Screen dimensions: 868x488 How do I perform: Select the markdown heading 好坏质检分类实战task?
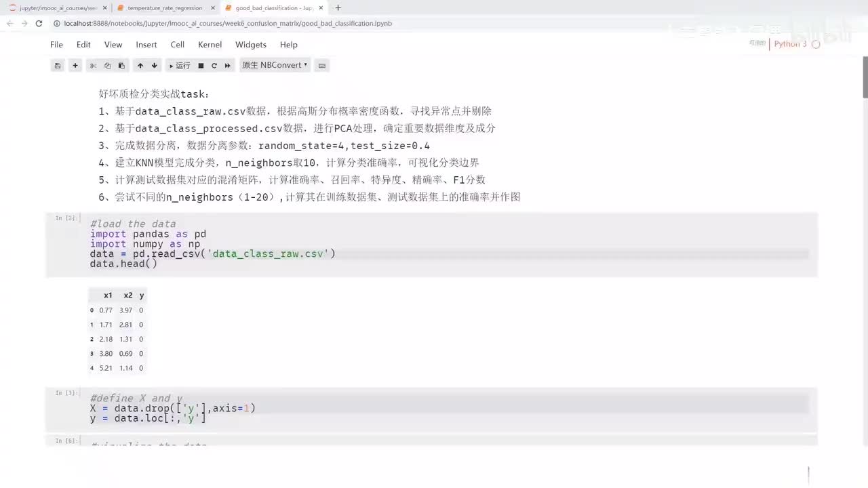tap(155, 94)
